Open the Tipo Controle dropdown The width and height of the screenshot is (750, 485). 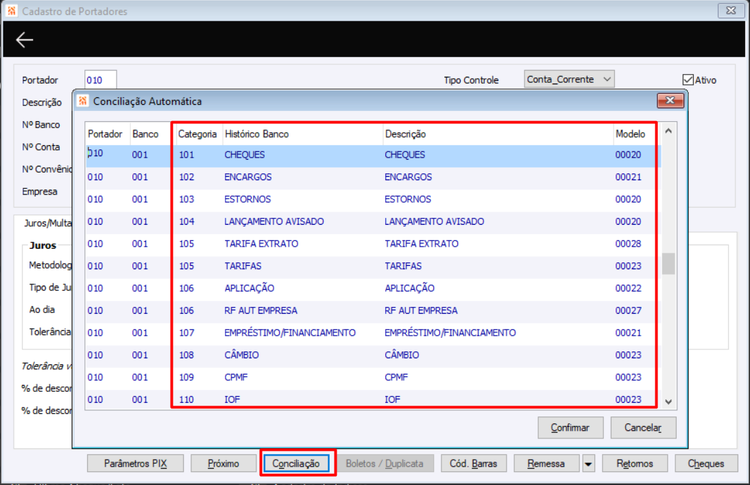pyautogui.click(x=569, y=79)
